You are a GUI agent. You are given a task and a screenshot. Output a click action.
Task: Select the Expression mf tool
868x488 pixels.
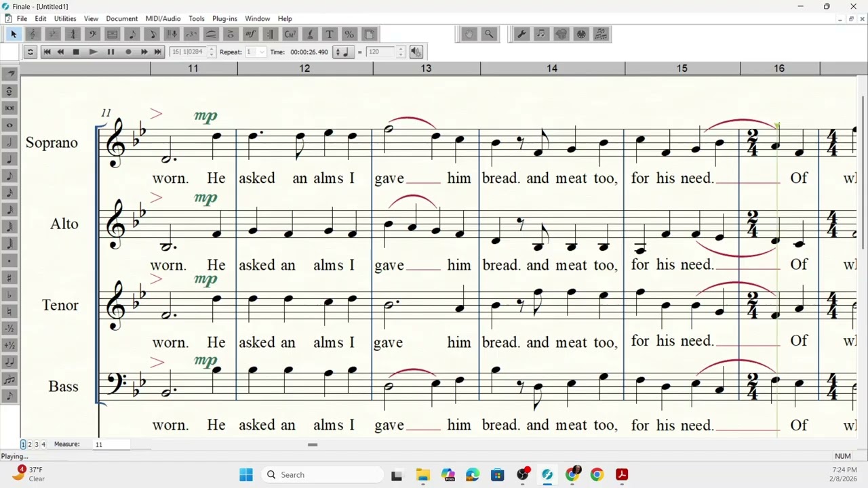(250, 34)
